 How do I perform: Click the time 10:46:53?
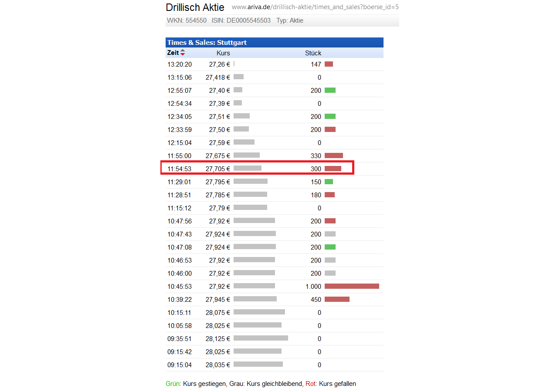point(180,260)
